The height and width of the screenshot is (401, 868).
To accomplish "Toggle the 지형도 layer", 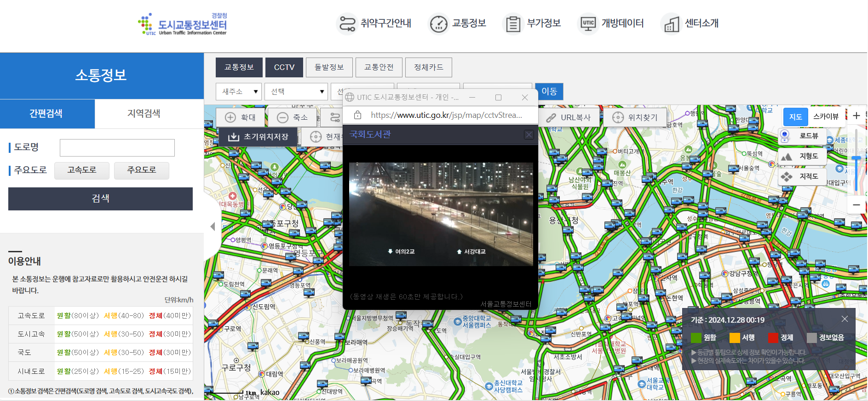I will [803, 156].
